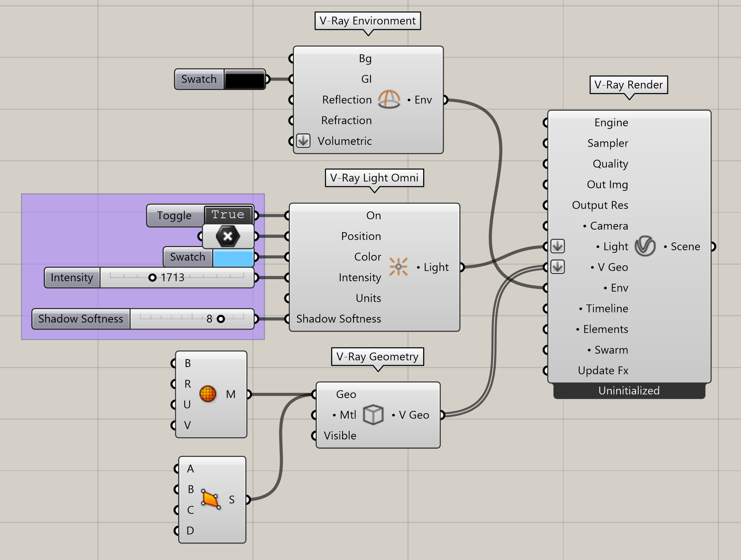This screenshot has height=560, width=741.
Task: Click the Geo input on V-Ray Geometry
Action: (x=346, y=394)
